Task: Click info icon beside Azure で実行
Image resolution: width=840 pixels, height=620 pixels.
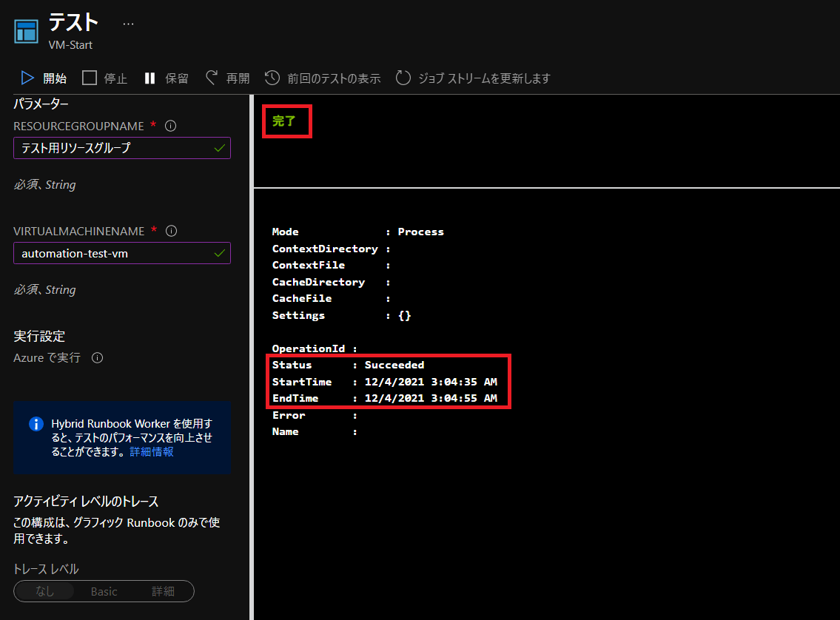Action: click(x=97, y=358)
